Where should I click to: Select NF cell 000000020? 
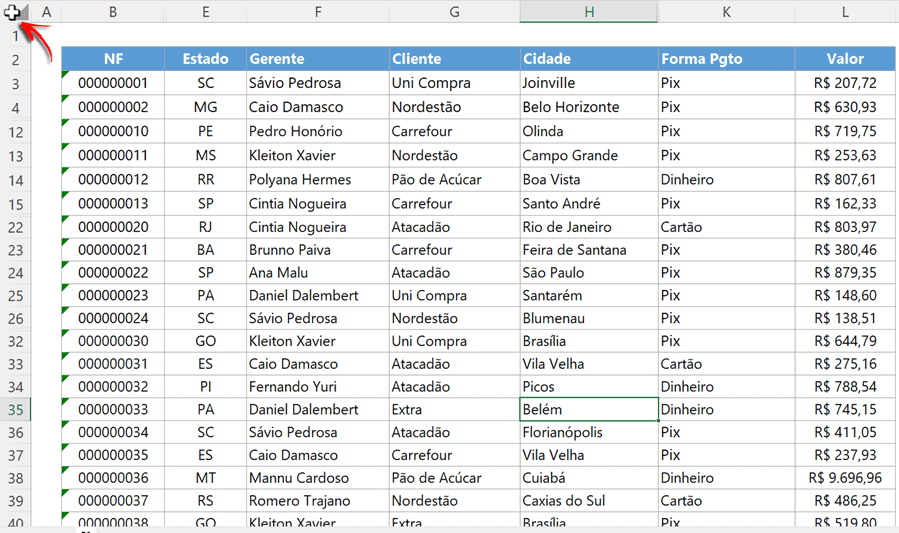click(x=112, y=227)
